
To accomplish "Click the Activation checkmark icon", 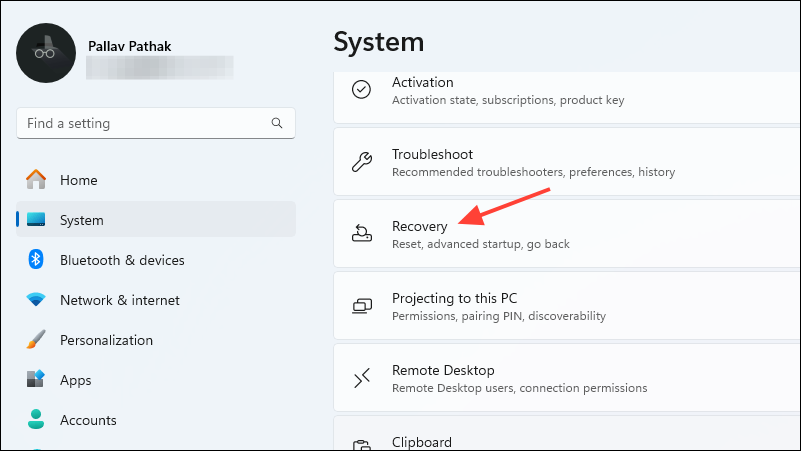I will pos(362,90).
